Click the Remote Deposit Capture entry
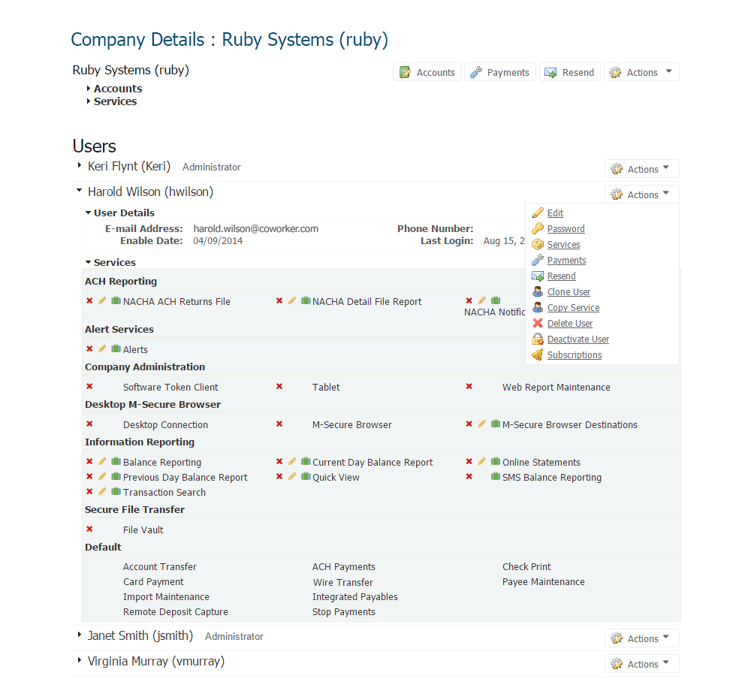 coord(175,612)
